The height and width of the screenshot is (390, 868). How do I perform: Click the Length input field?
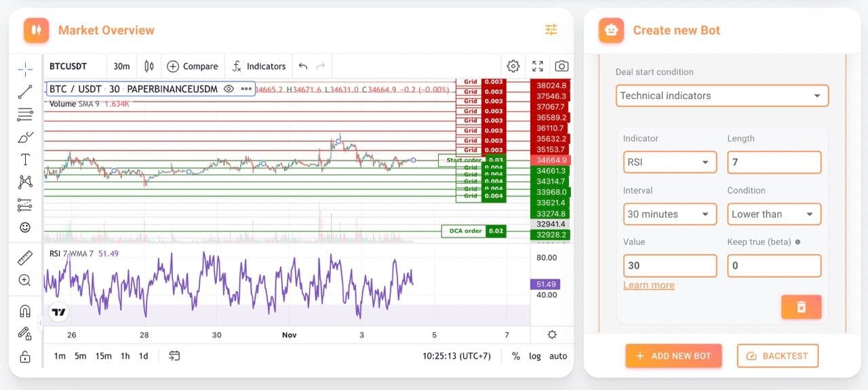click(773, 162)
